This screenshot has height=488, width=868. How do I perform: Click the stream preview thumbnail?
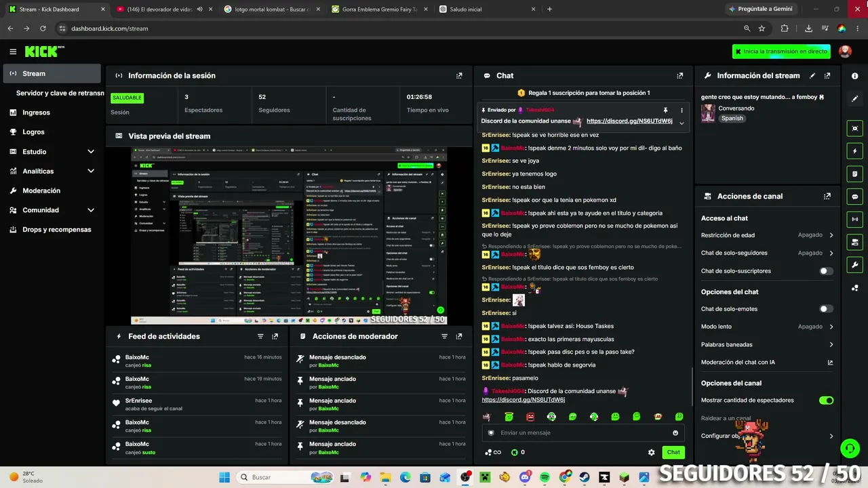[x=289, y=236]
